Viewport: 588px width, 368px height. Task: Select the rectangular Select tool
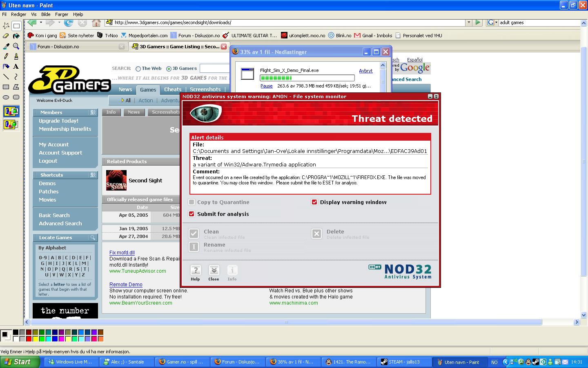[x=16, y=26]
